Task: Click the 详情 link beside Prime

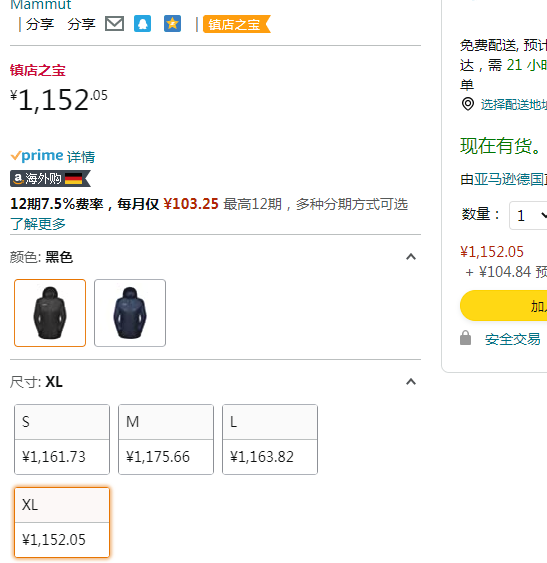Action: [81, 157]
